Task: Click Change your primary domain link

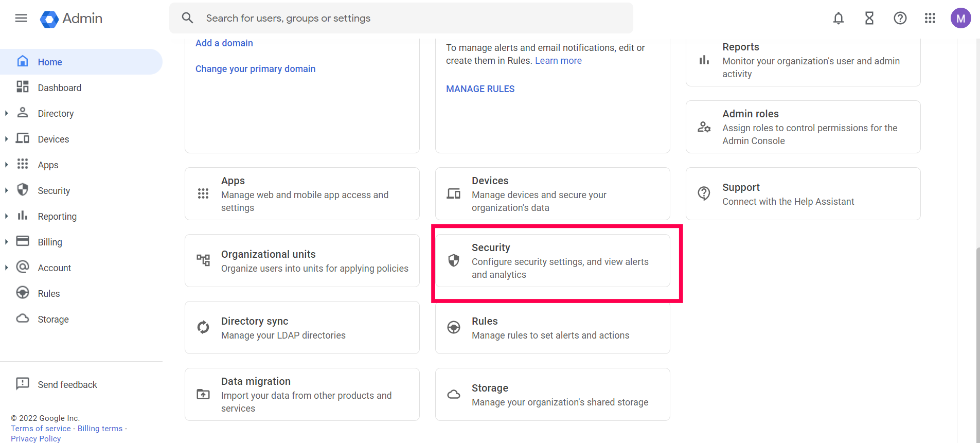Action: (x=255, y=69)
